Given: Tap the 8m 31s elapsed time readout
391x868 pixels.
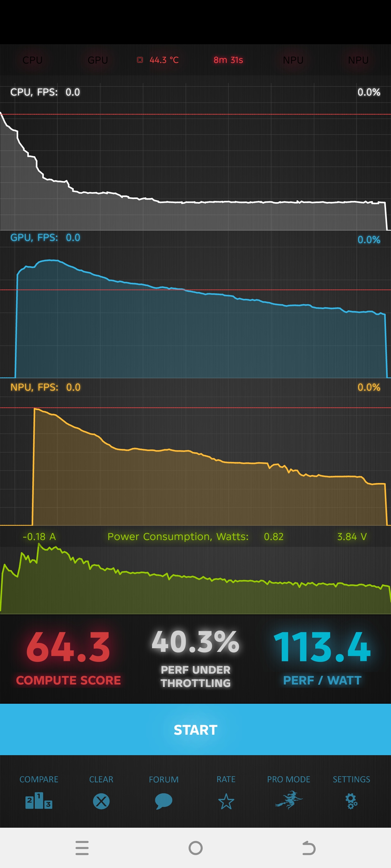Looking at the screenshot, I should click(x=228, y=60).
